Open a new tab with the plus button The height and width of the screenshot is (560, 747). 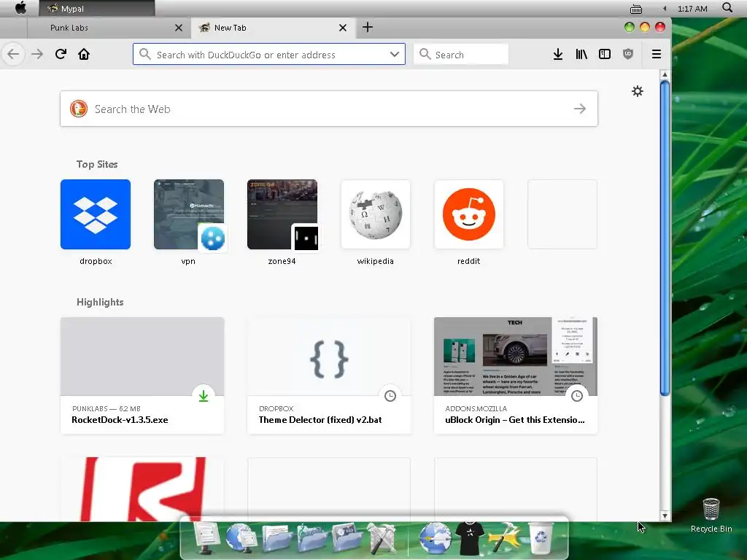pos(368,27)
